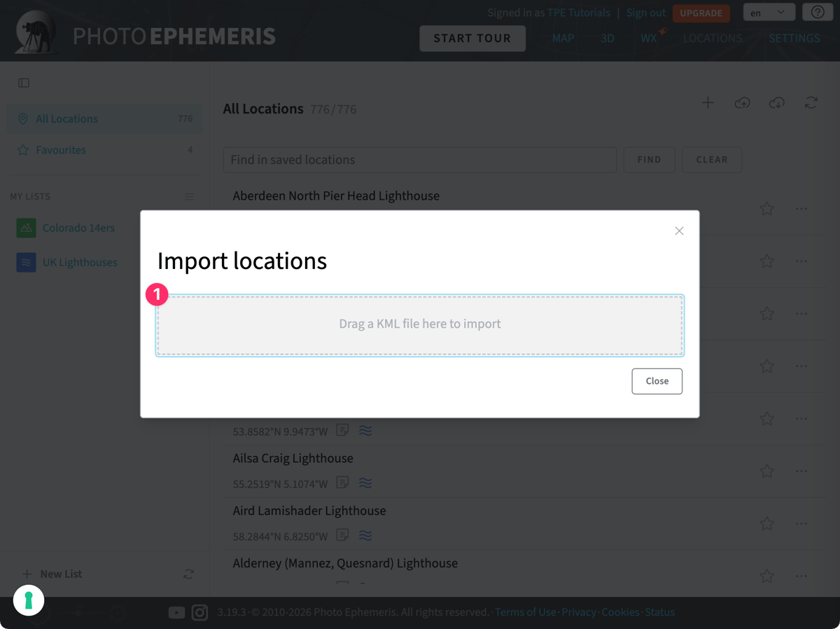The image size is (840, 629).
Task: Open the Terms of Use link
Action: pos(525,612)
